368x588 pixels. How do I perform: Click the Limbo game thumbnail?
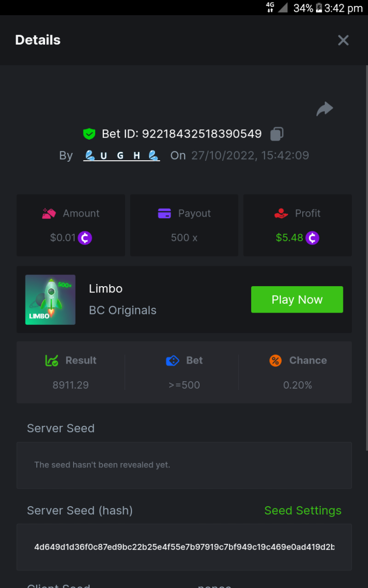[51, 300]
